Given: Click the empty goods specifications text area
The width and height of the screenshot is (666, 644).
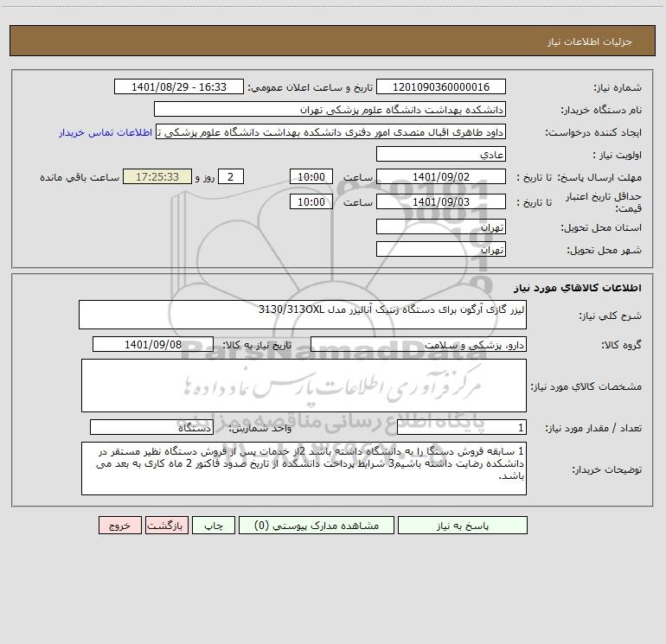Looking at the screenshot, I should click(304, 386).
